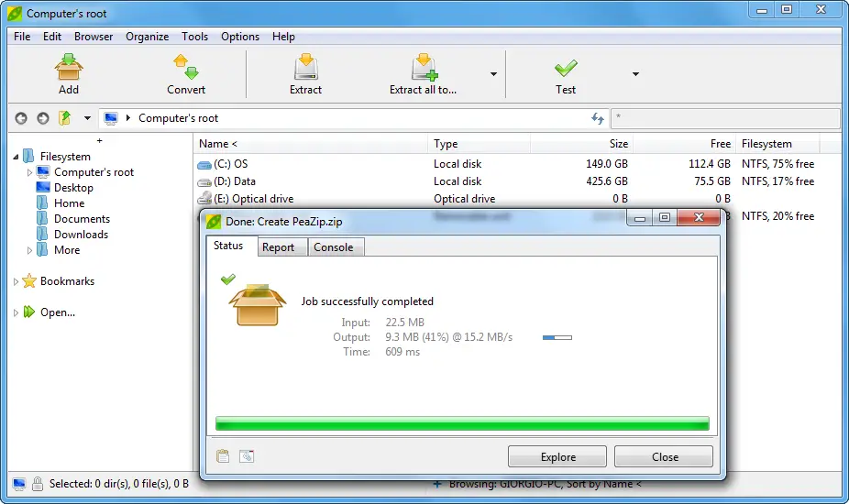
Task: Click the refresh arrows icon in address bar
Action: (597, 118)
